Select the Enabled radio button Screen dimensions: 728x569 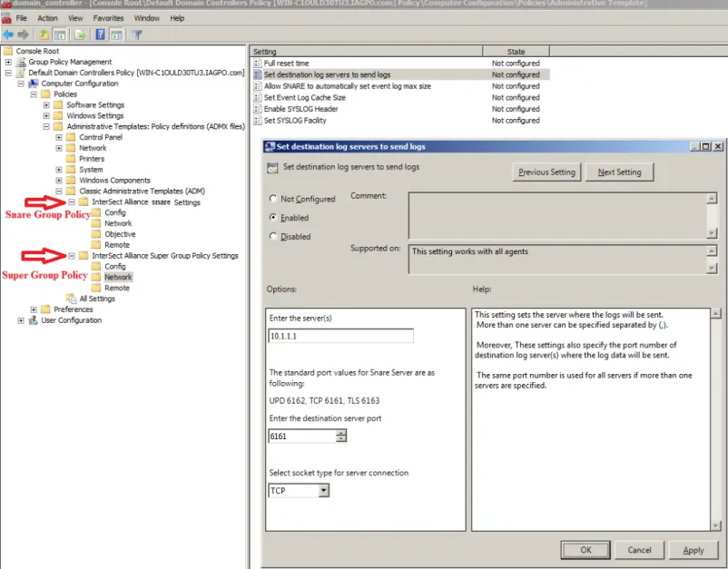[x=273, y=217]
